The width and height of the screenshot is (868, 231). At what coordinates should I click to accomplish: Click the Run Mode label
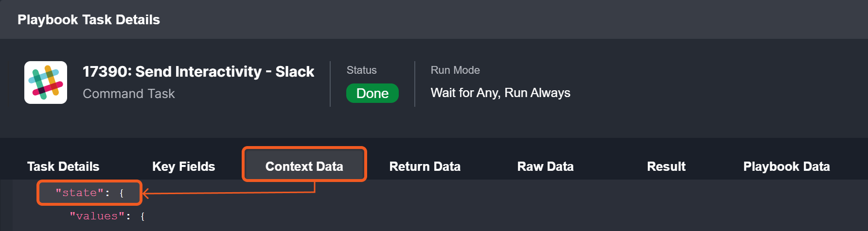tap(455, 70)
